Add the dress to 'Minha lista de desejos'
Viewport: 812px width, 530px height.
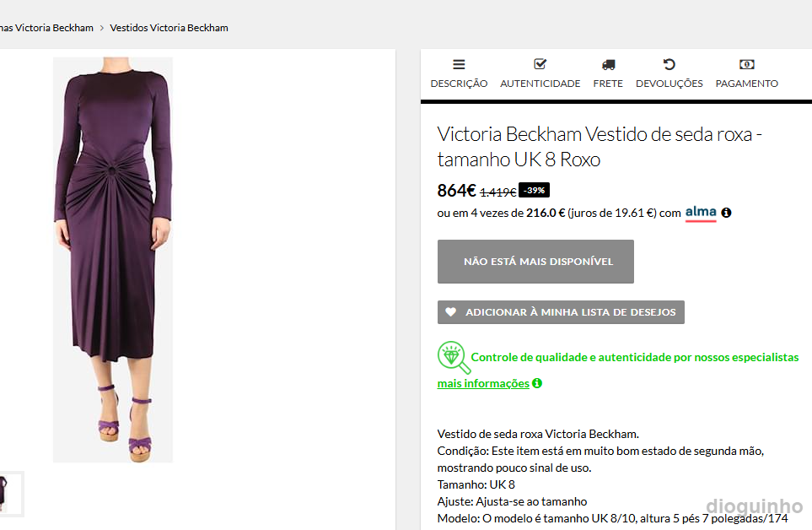(570, 312)
